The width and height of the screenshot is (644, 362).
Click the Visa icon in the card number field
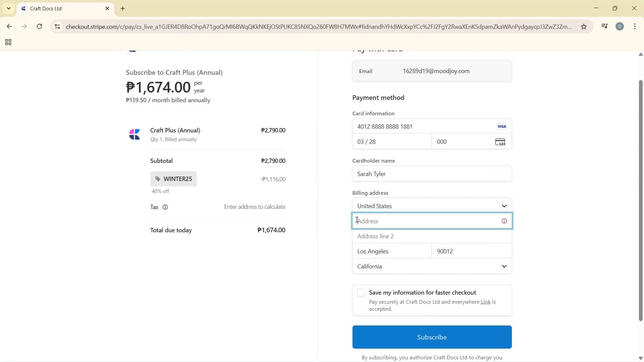click(501, 126)
